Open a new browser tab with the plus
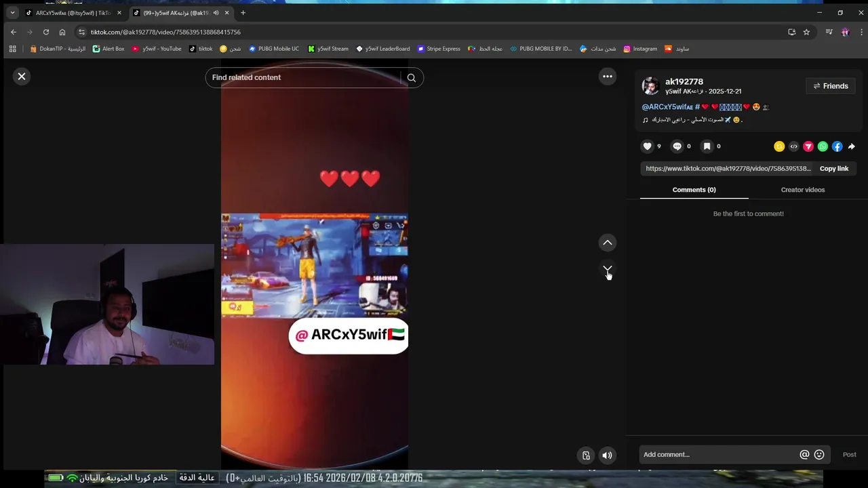Viewport: 868px width, 488px height. coord(243,13)
